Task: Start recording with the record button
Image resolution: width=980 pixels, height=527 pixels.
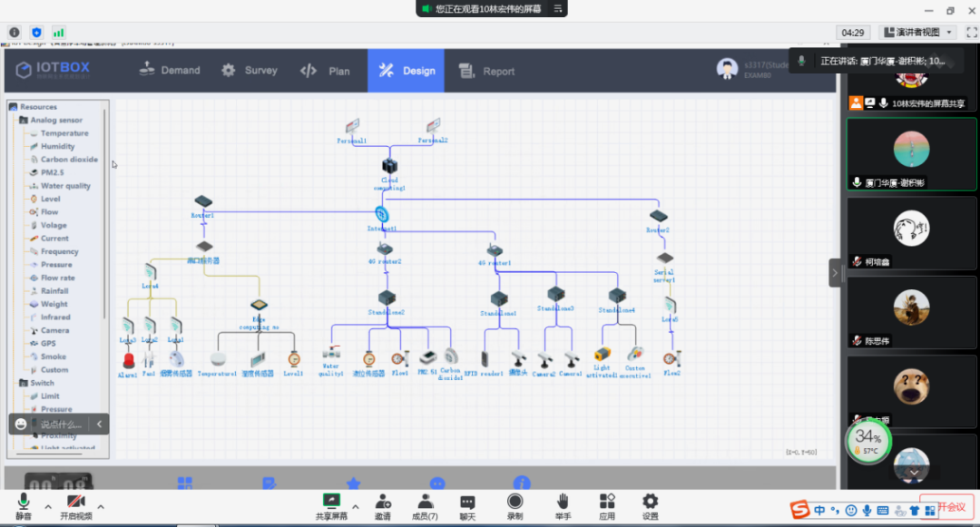Action: pyautogui.click(x=514, y=502)
